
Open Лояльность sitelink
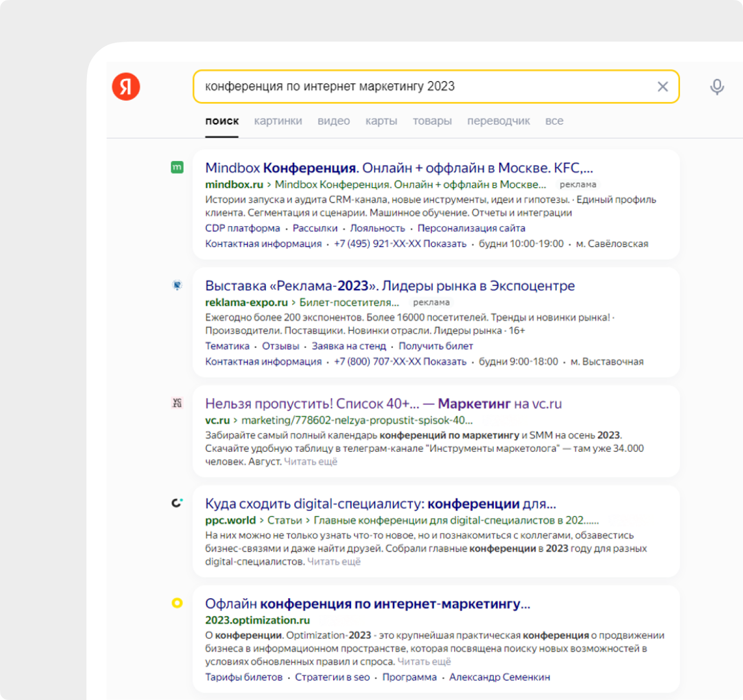click(x=377, y=228)
